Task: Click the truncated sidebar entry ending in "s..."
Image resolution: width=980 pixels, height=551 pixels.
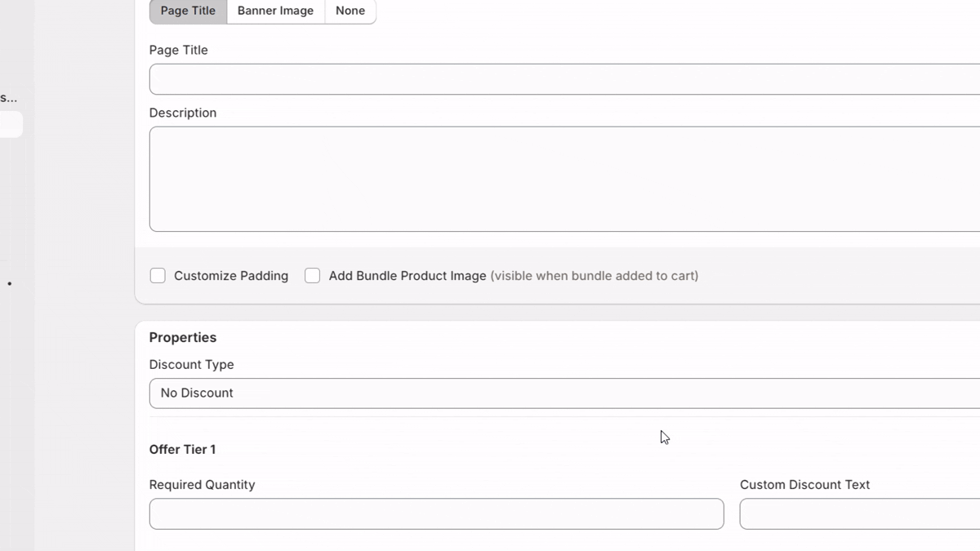Action: [x=8, y=98]
